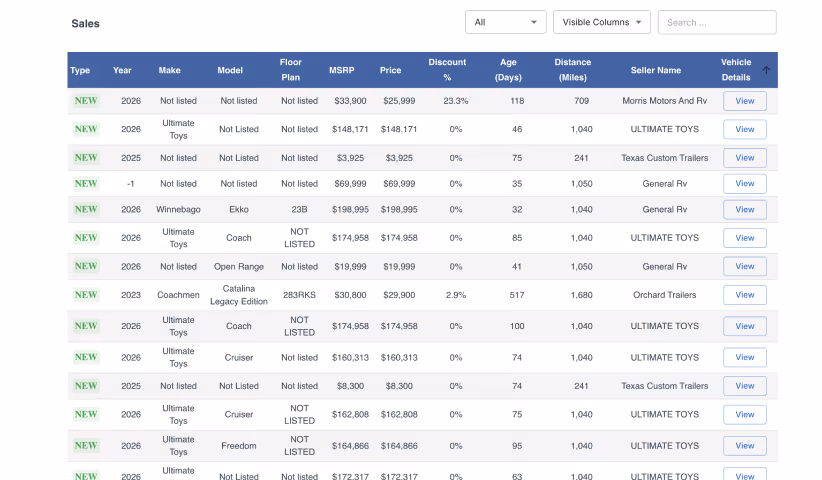Screen dimensions: 822x480
Task: View details for the $160,313 Cruiser listing
Action: coord(744,357)
